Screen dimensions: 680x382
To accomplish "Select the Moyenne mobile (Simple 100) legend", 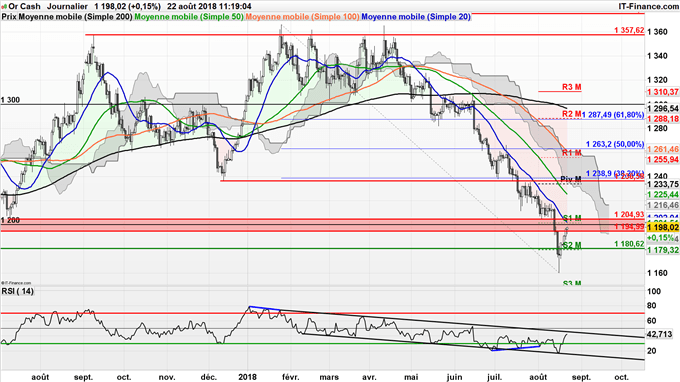I will (302, 17).
